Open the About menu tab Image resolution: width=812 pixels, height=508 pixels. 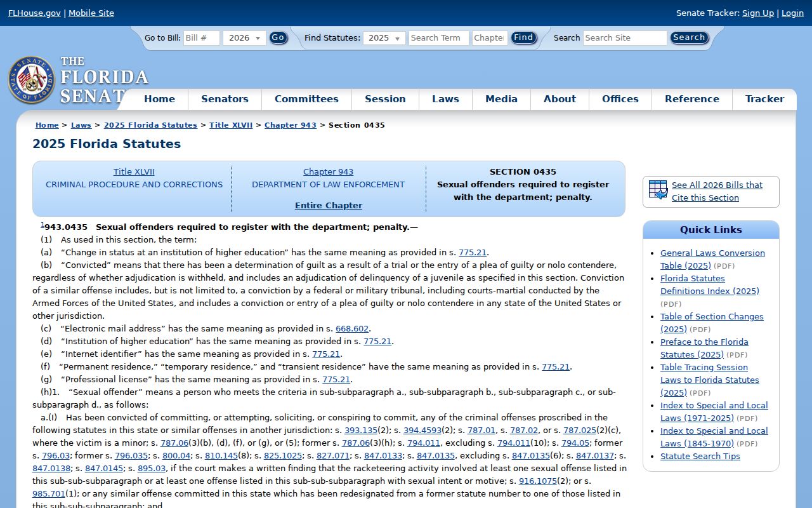[x=560, y=99]
